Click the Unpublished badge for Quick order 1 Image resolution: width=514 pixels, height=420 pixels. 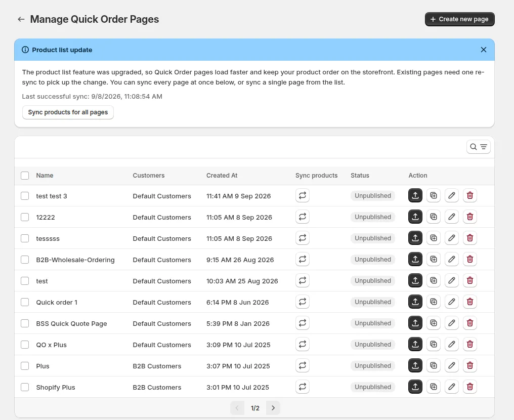click(x=373, y=302)
